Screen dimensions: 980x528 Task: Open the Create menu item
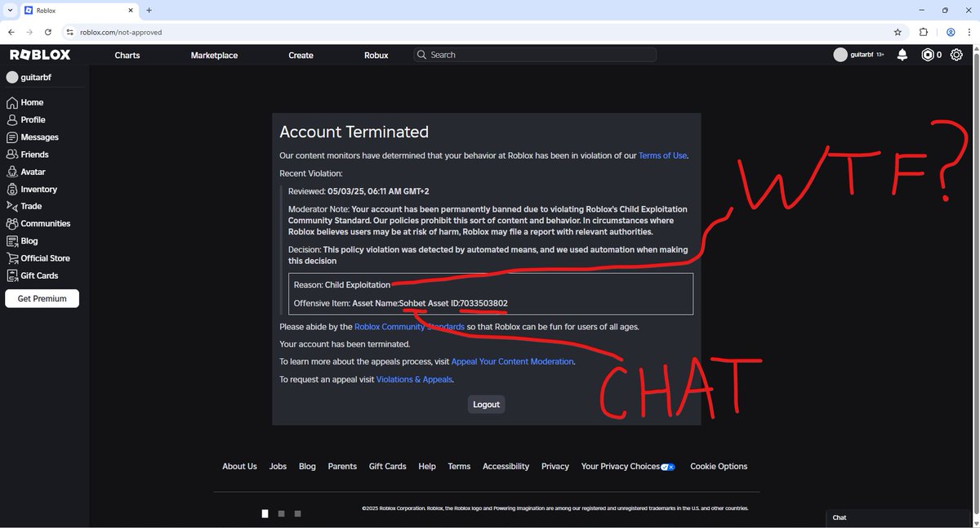[x=301, y=55]
